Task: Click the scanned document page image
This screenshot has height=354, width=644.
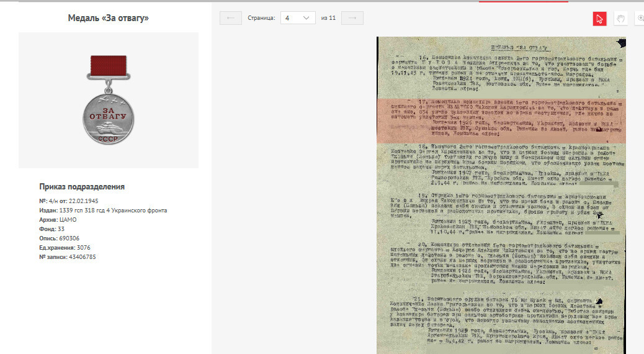Action: (x=501, y=195)
